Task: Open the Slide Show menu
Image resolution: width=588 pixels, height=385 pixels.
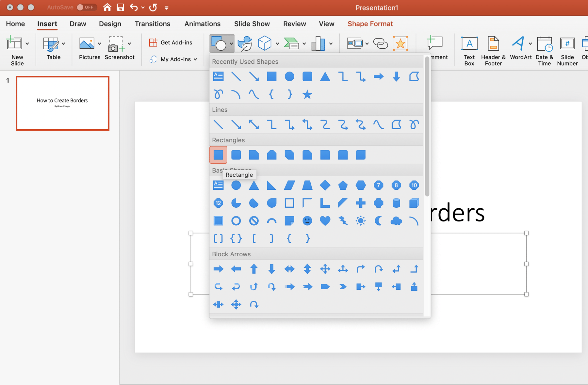Action: tap(252, 24)
